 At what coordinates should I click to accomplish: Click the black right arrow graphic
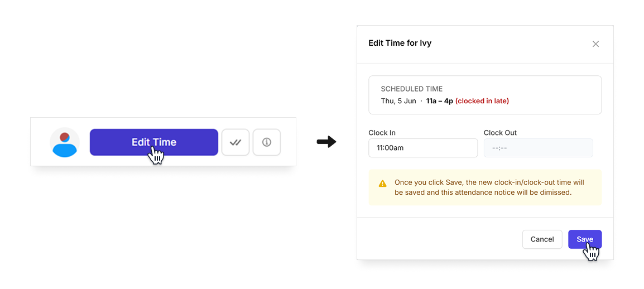click(x=326, y=142)
